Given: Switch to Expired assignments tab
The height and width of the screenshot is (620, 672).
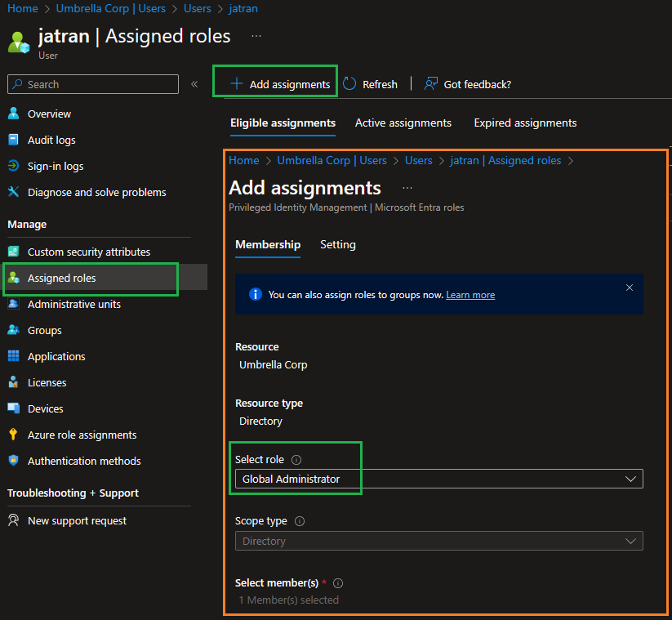Looking at the screenshot, I should (525, 123).
